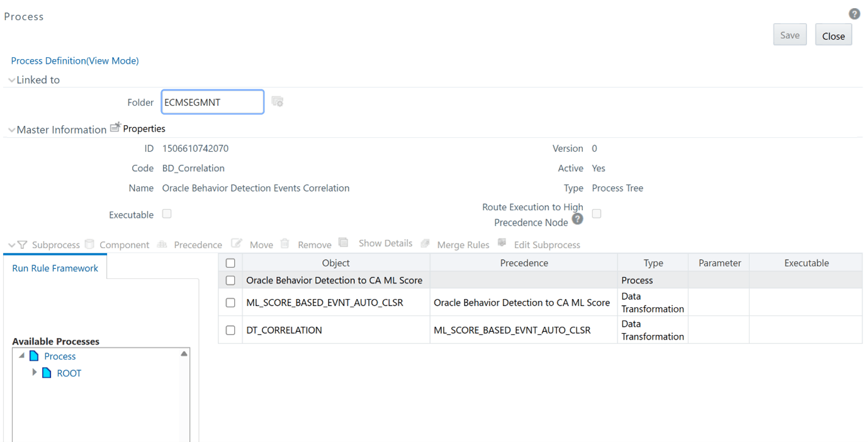Select the DT_CORRELATION row checkbox
Viewport: 868px width, 442px height.
[230, 330]
